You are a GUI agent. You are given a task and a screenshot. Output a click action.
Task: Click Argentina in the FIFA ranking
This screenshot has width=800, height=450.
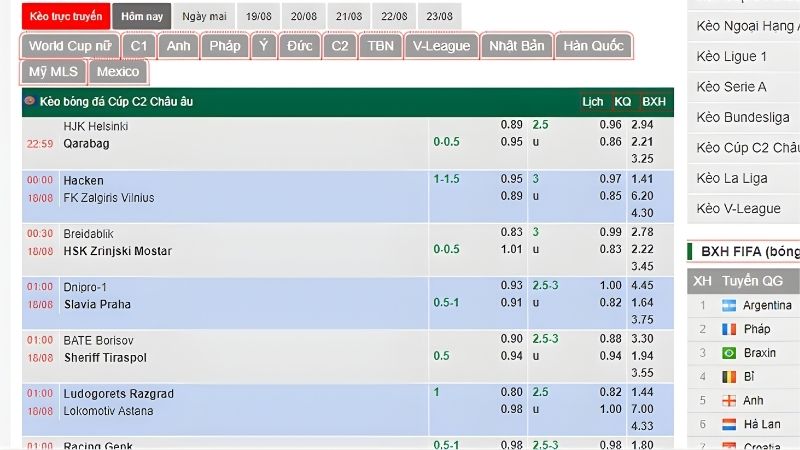767,305
